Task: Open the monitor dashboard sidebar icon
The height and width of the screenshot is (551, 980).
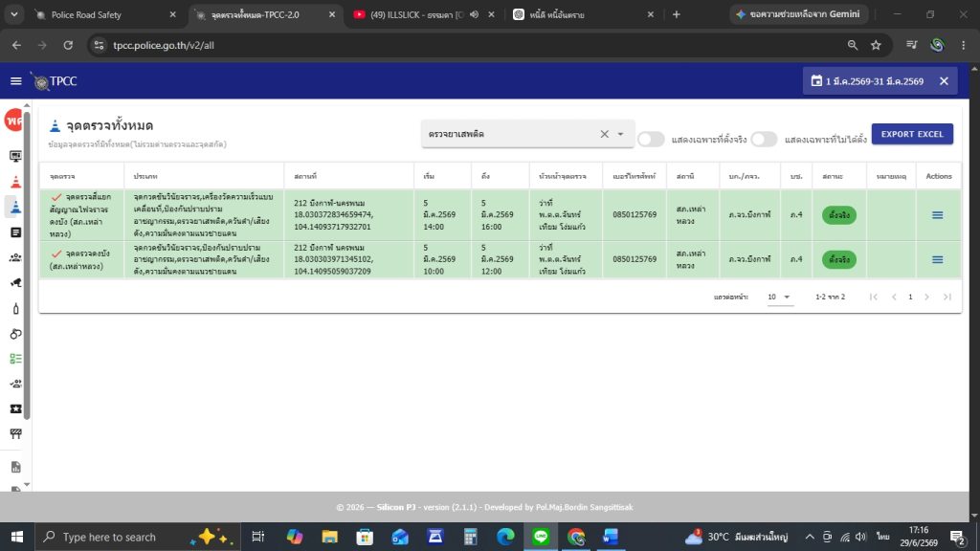Action: (x=15, y=156)
